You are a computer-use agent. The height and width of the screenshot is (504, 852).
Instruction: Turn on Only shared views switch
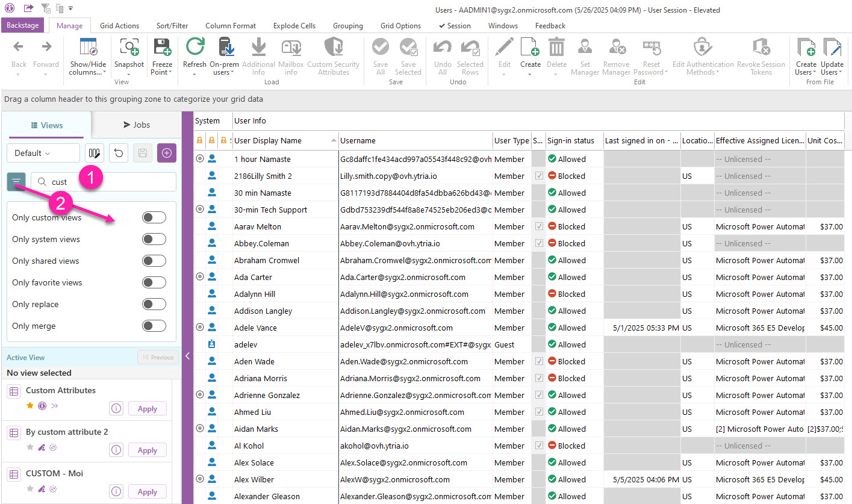154,261
